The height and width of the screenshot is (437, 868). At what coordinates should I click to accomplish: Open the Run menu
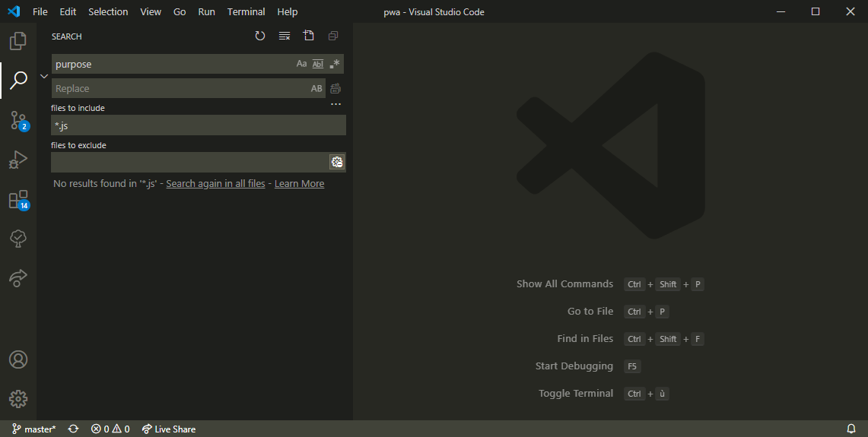pyautogui.click(x=206, y=11)
